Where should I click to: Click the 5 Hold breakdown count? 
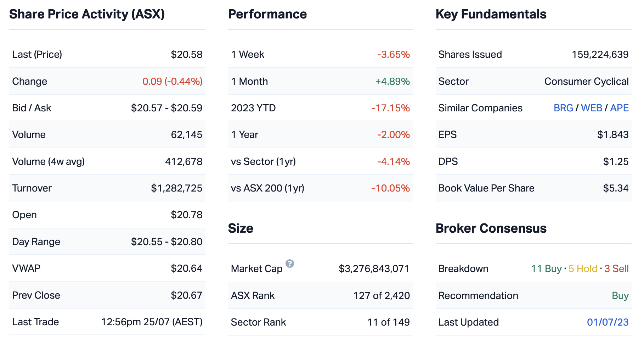[583, 268]
